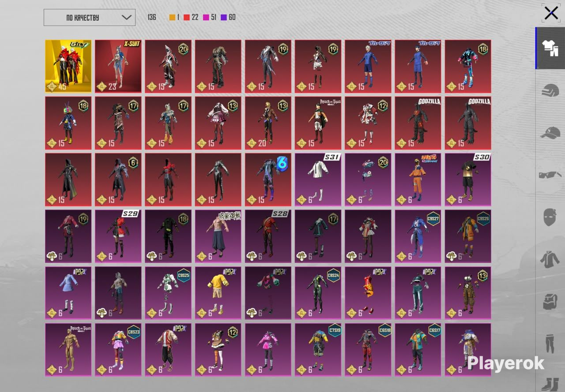Screen dimensions: 565x392
Task: Tap the download cloud on the S28 outfit
Action: (x=251, y=256)
